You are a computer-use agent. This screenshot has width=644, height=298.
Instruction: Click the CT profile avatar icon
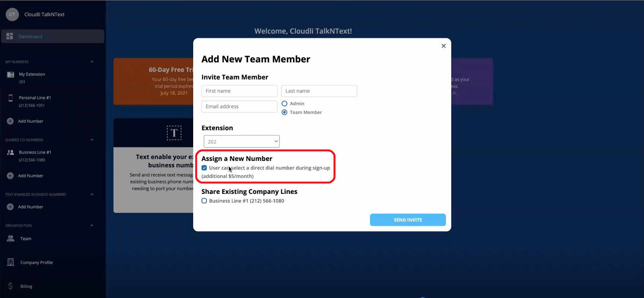[12, 14]
